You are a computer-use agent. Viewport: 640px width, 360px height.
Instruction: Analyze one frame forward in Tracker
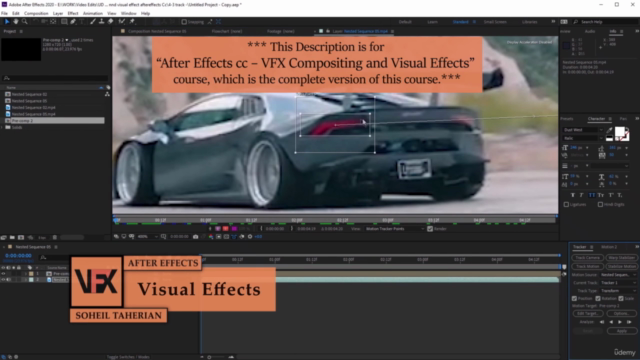[x=629, y=322]
